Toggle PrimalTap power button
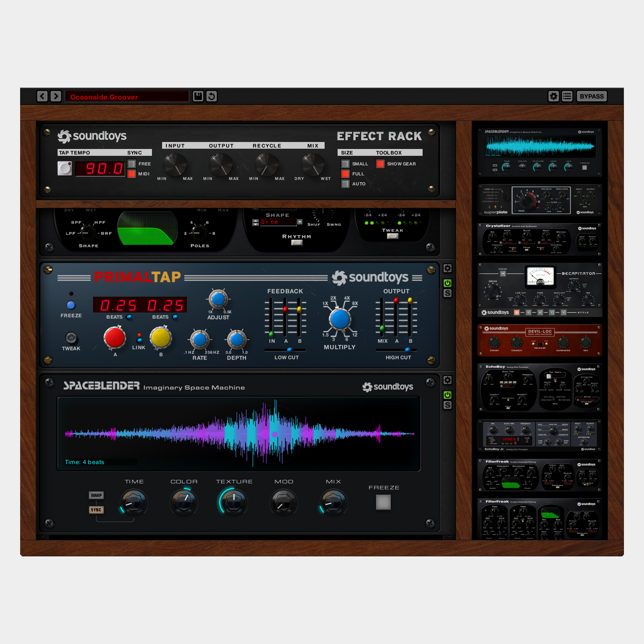This screenshot has height=644, width=644. pos(448,283)
